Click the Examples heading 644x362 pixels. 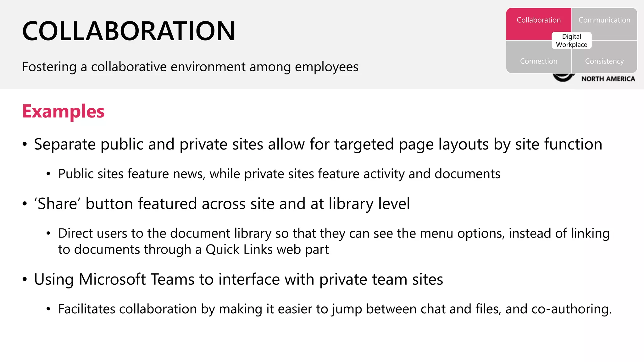[63, 111]
